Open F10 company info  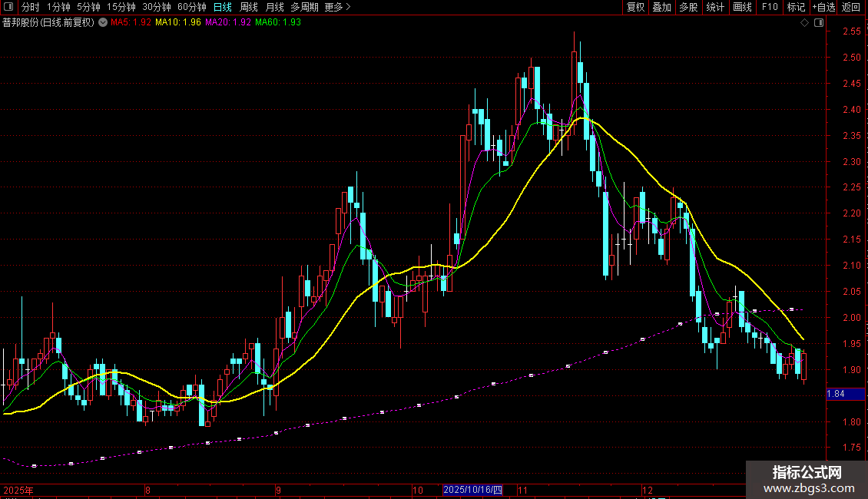[x=770, y=7]
